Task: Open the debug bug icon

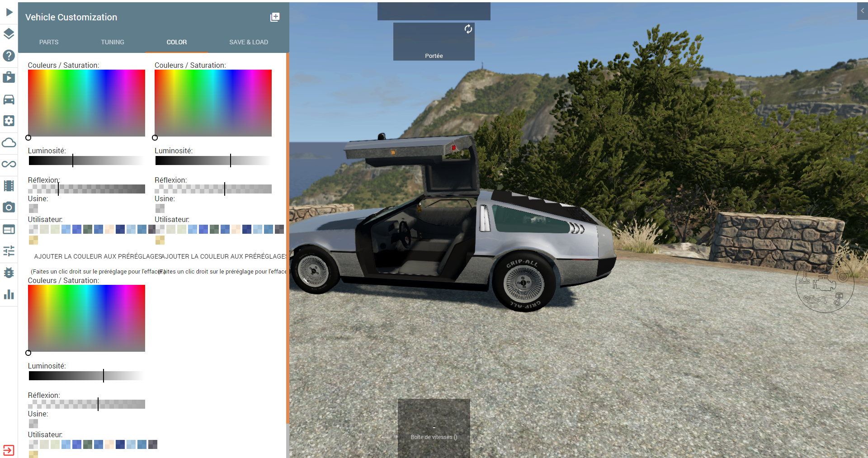Action: pyautogui.click(x=9, y=273)
